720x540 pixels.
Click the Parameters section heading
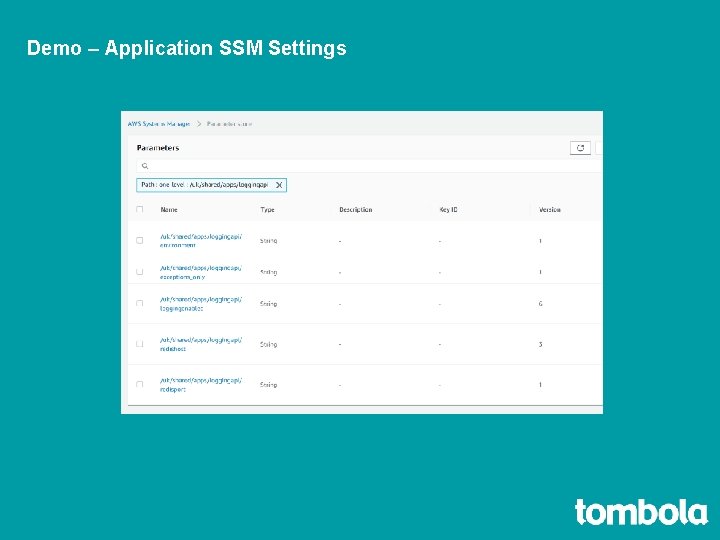158,148
